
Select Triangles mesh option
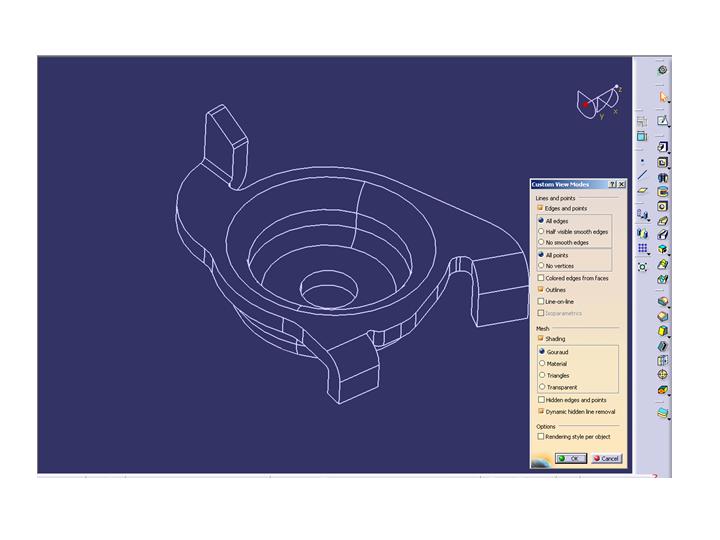[542, 375]
